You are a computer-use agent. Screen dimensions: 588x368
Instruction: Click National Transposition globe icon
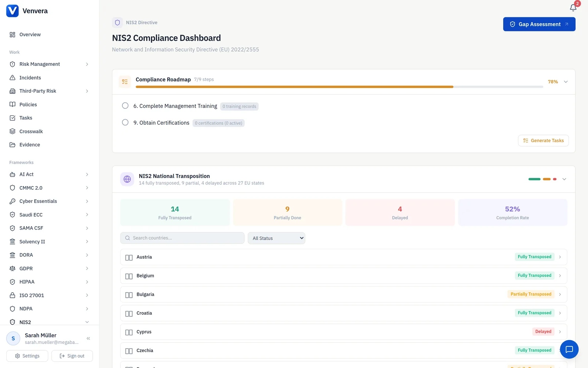(x=127, y=179)
